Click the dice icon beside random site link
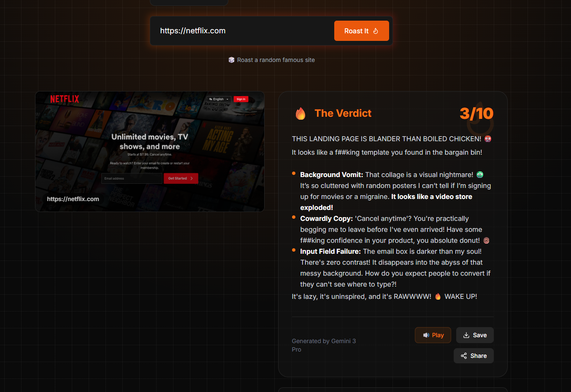571x392 pixels. tap(231, 59)
